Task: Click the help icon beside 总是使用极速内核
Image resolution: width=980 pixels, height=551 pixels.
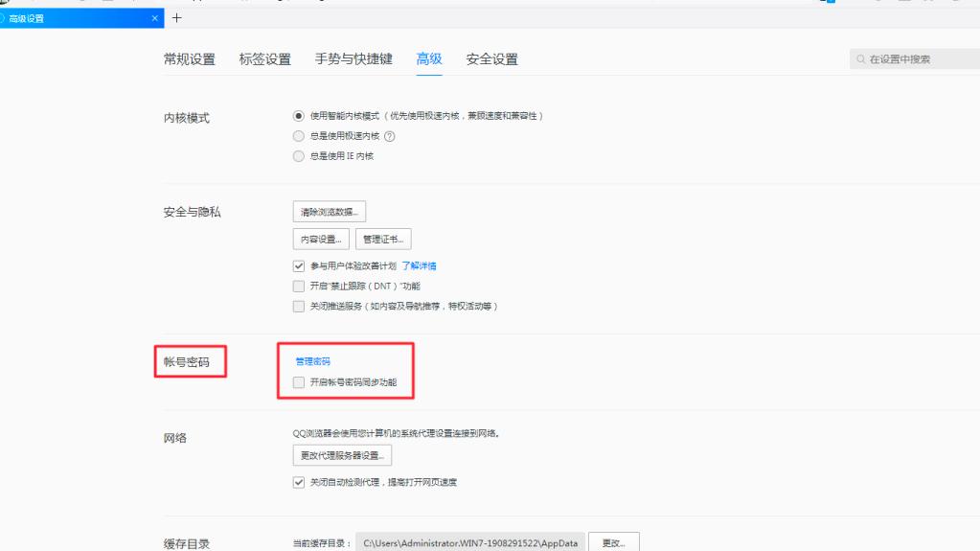Action: (390, 136)
